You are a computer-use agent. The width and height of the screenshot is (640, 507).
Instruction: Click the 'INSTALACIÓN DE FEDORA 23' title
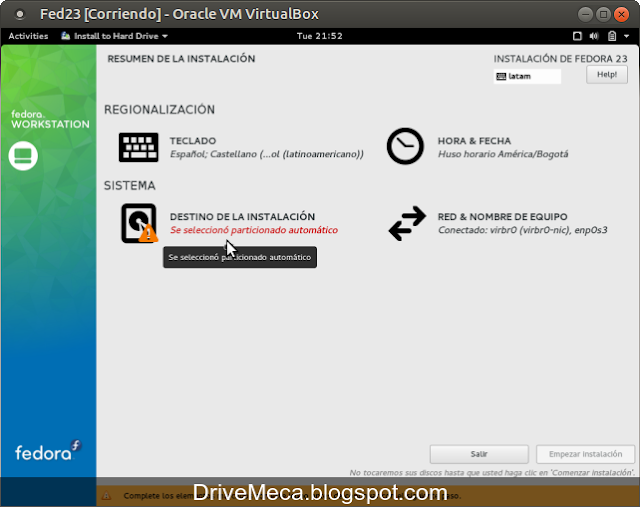point(560,59)
